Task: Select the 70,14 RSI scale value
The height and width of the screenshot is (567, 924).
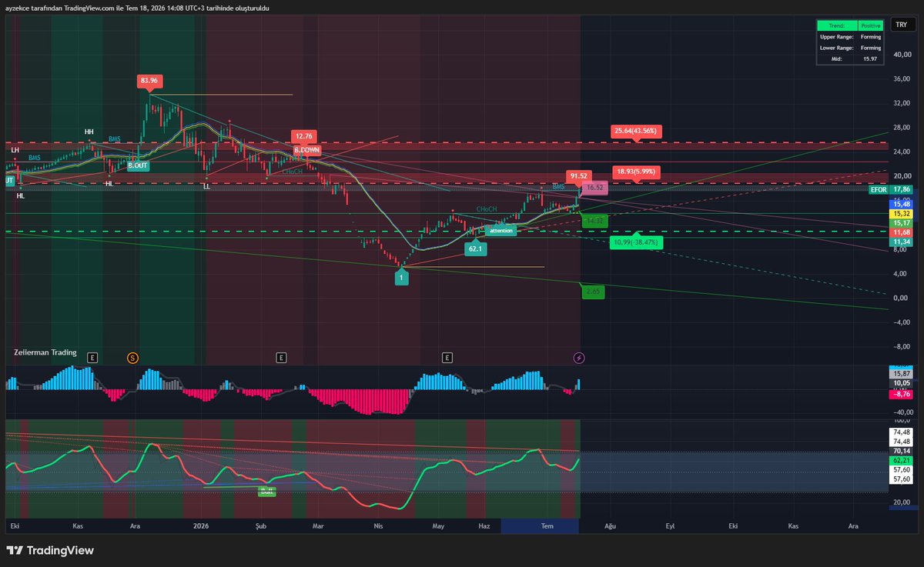Action: (902, 452)
